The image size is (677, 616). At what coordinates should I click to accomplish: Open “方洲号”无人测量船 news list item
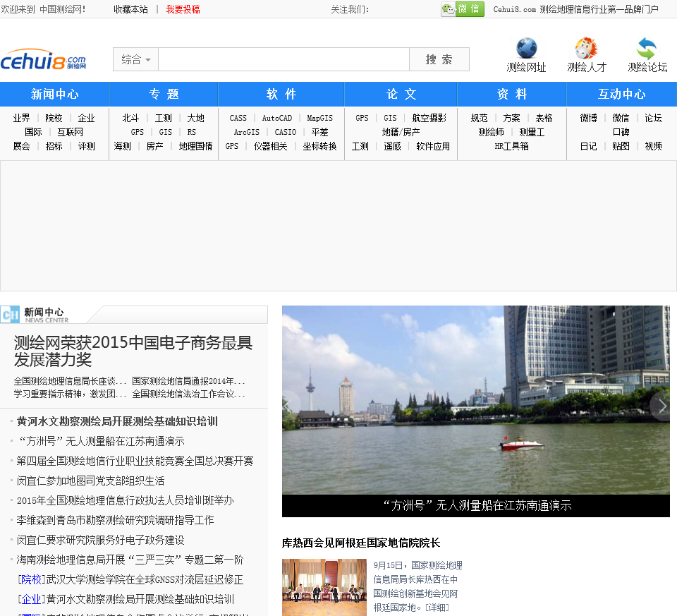pyautogui.click(x=102, y=441)
